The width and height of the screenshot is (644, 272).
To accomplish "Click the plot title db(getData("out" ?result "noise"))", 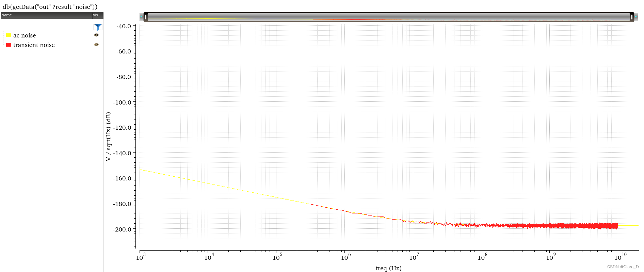I will (50, 7).
